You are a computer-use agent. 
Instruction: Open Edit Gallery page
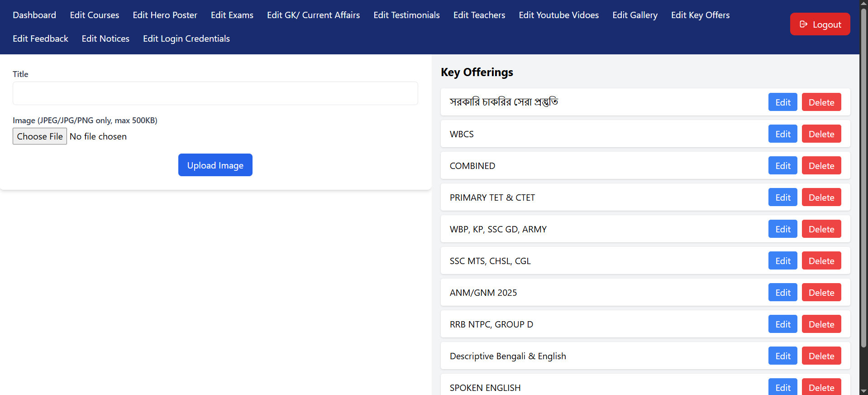635,15
